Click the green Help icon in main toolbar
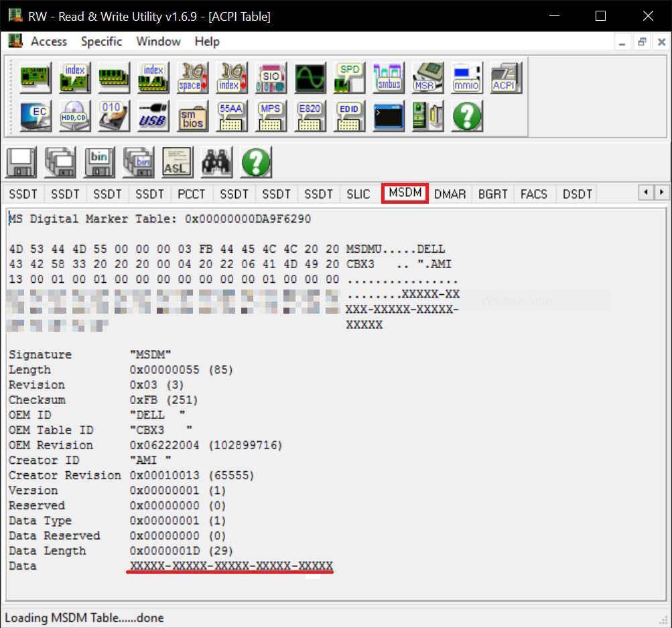The image size is (672, 628). (x=467, y=116)
